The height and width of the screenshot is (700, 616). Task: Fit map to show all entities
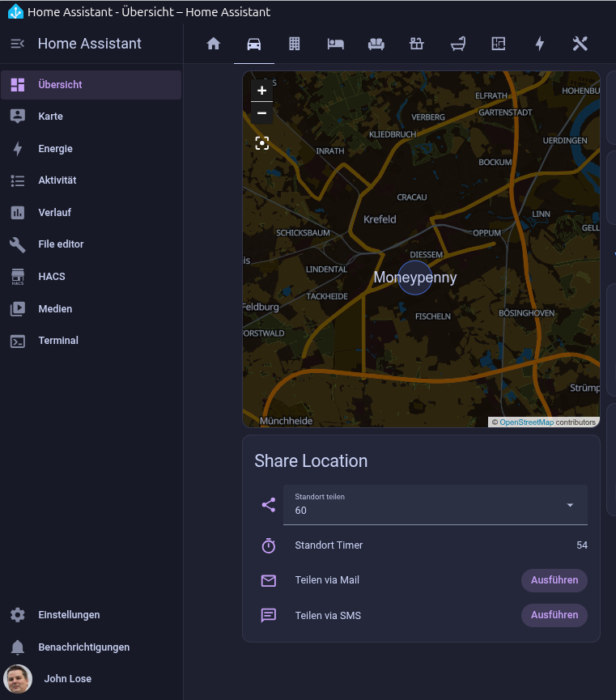coord(261,143)
